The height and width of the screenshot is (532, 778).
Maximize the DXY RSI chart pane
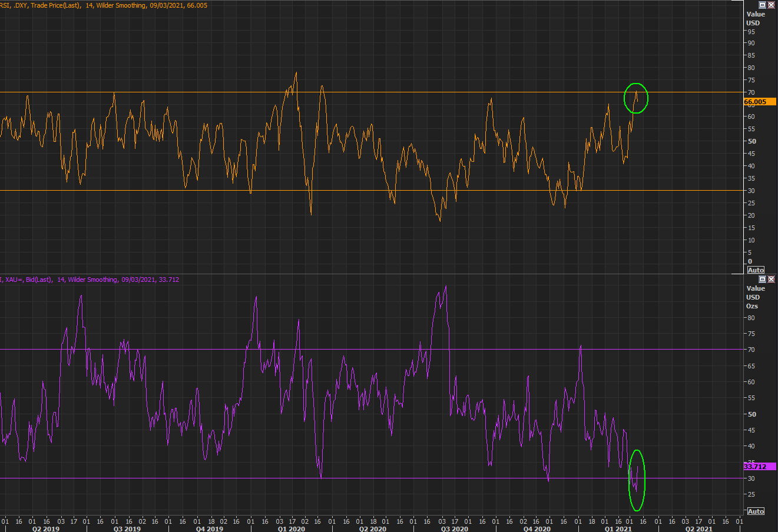point(763,5)
